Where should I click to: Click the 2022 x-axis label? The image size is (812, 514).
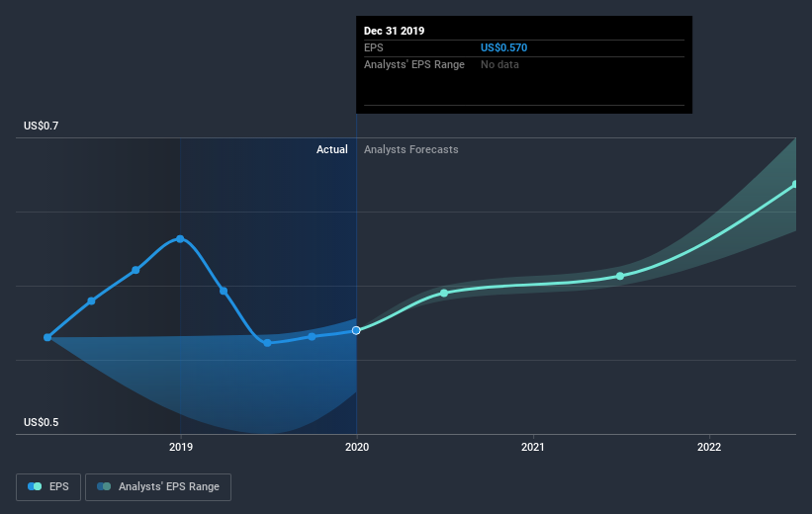(709, 447)
